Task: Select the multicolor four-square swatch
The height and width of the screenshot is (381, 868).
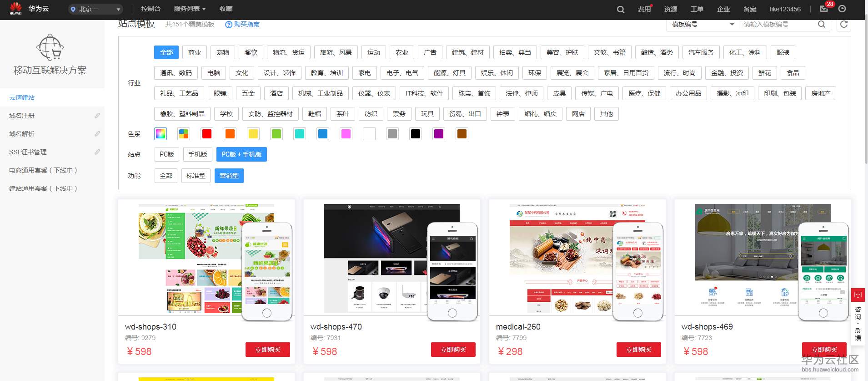Action: [x=184, y=134]
